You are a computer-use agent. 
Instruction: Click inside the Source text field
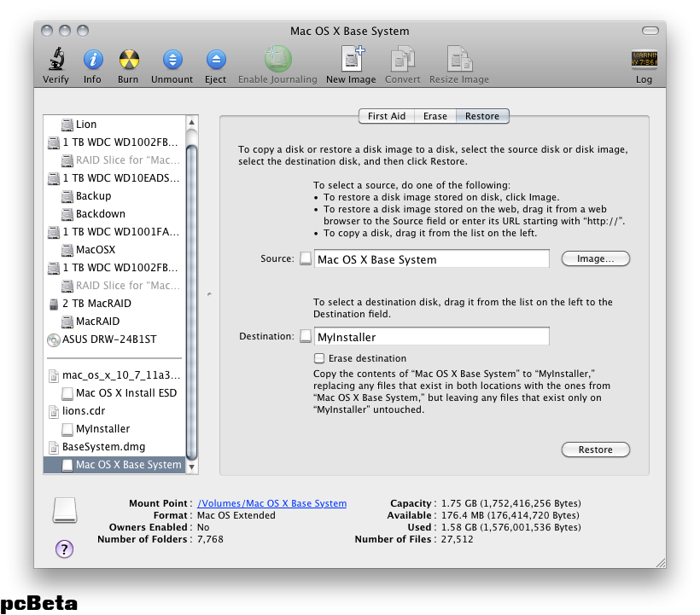[x=432, y=258]
